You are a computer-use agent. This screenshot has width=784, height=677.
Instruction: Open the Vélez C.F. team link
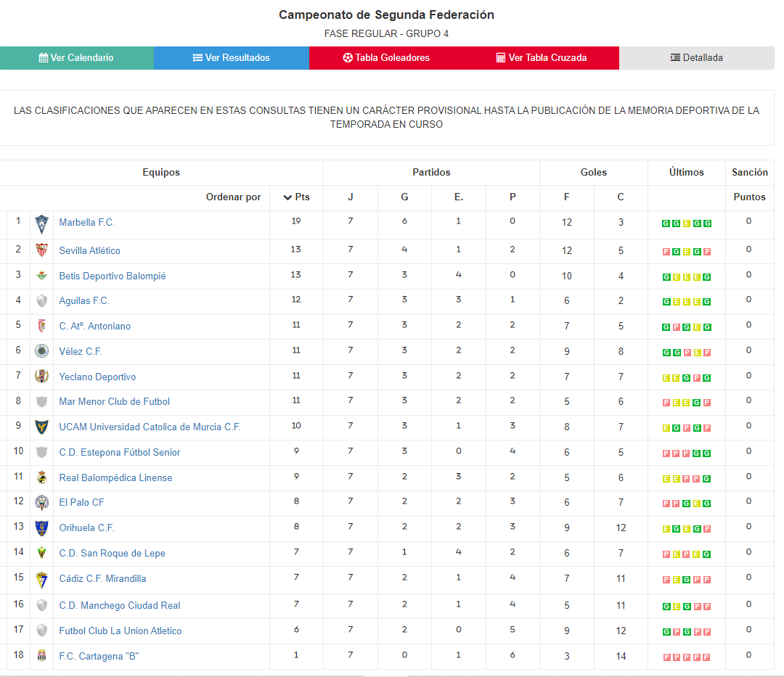coord(81,352)
